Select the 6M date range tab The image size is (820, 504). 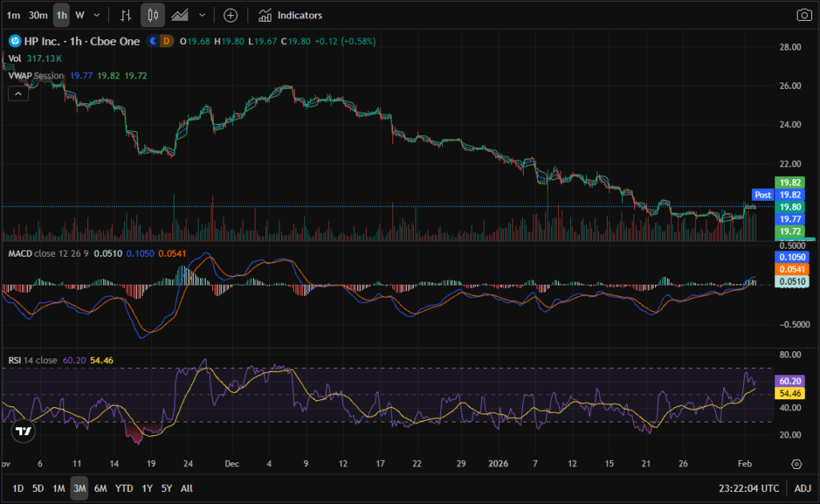tap(100, 488)
